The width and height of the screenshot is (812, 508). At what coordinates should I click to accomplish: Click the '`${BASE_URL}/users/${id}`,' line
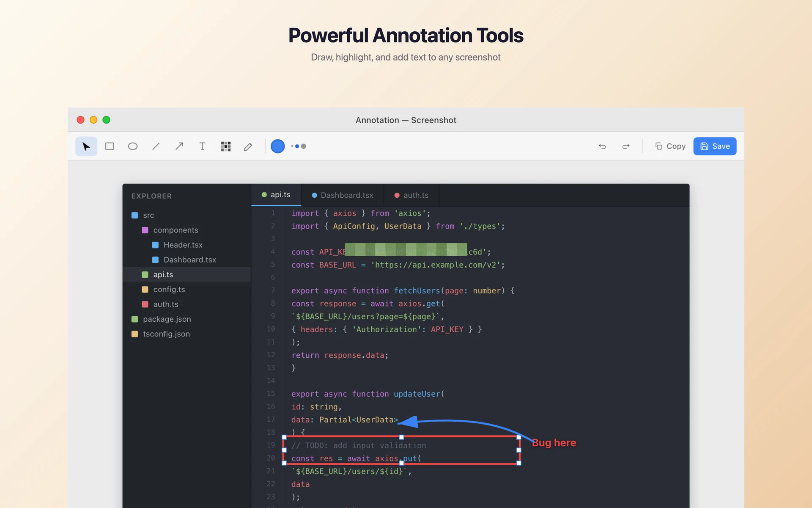[x=351, y=471]
